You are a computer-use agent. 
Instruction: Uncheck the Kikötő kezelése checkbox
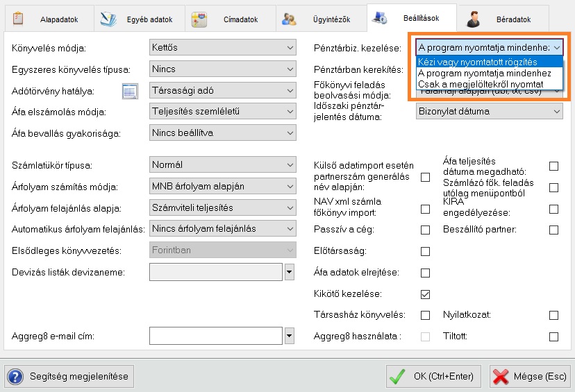click(x=425, y=294)
